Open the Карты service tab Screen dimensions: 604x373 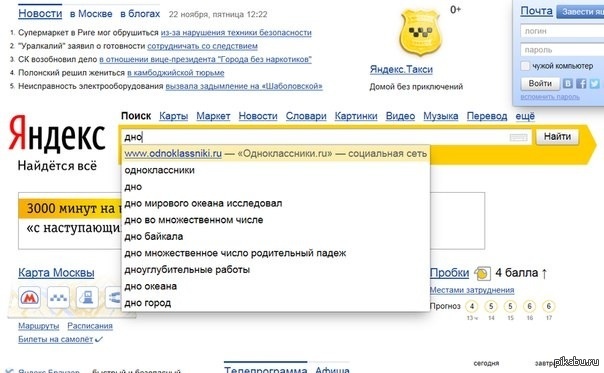[173, 116]
